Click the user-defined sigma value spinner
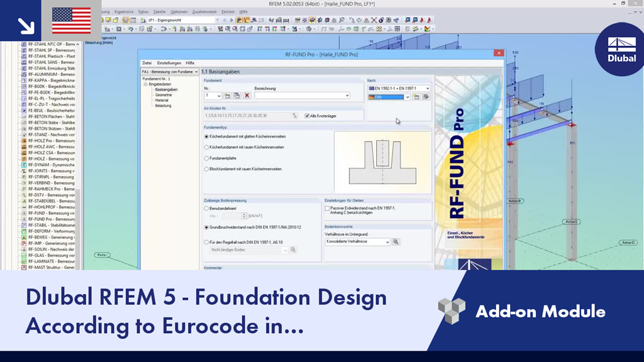Image resolution: width=644 pixels, height=362 pixels. (x=244, y=216)
